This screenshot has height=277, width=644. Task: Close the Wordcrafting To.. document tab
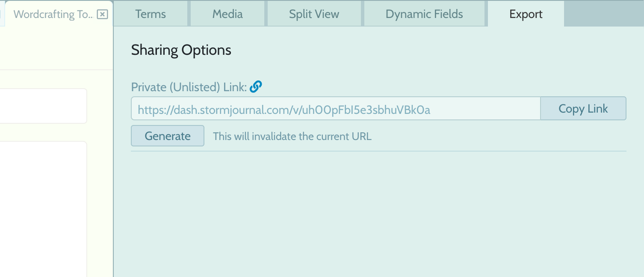[x=102, y=15]
